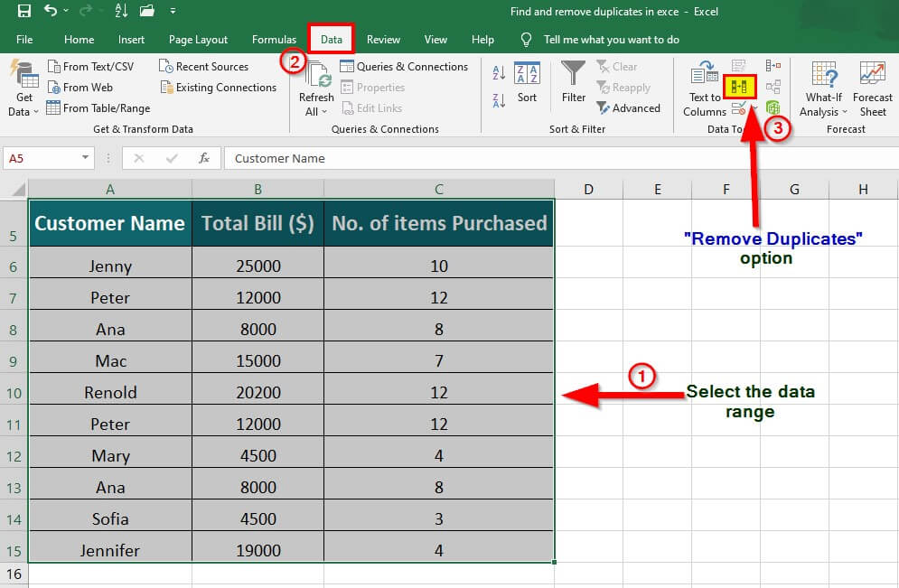Click the Remove Duplicates icon
Image resolution: width=899 pixels, height=588 pixels.
[x=739, y=86]
